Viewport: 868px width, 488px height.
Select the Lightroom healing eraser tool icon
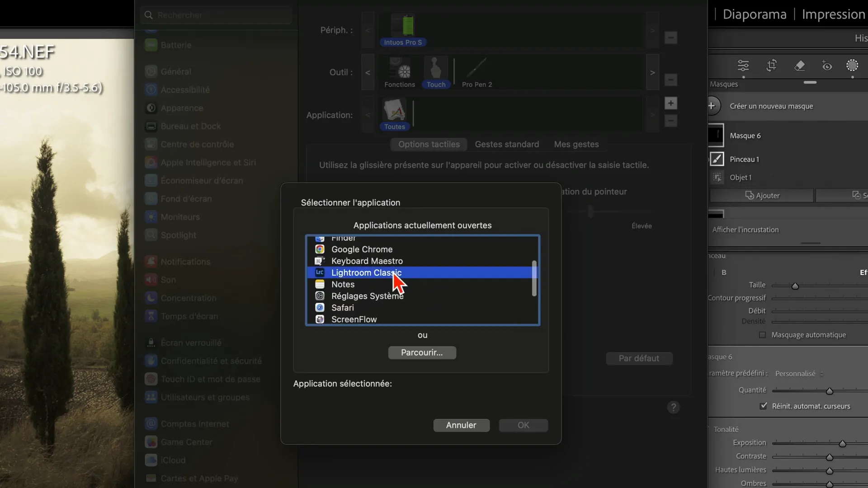(799, 66)
